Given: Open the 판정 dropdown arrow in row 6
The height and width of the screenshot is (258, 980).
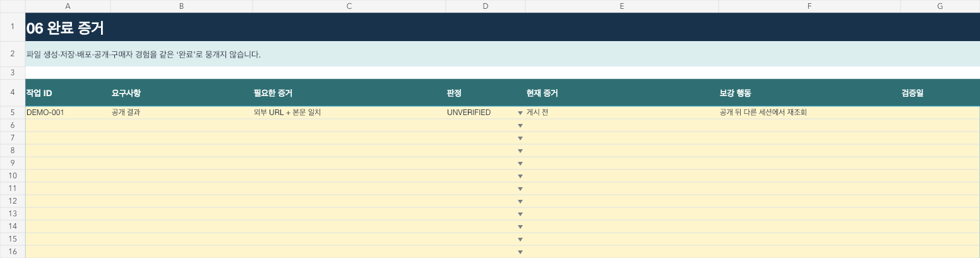Looking at the screenshot, I should [520, 126].
